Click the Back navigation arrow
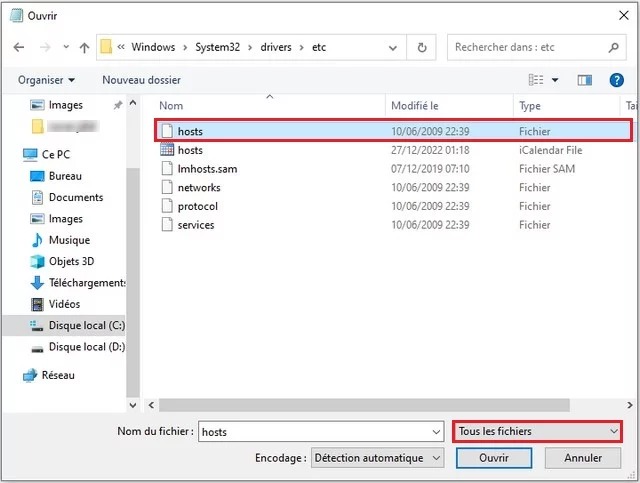This screenshot has height=483, width=640. [x=19, y=48]
